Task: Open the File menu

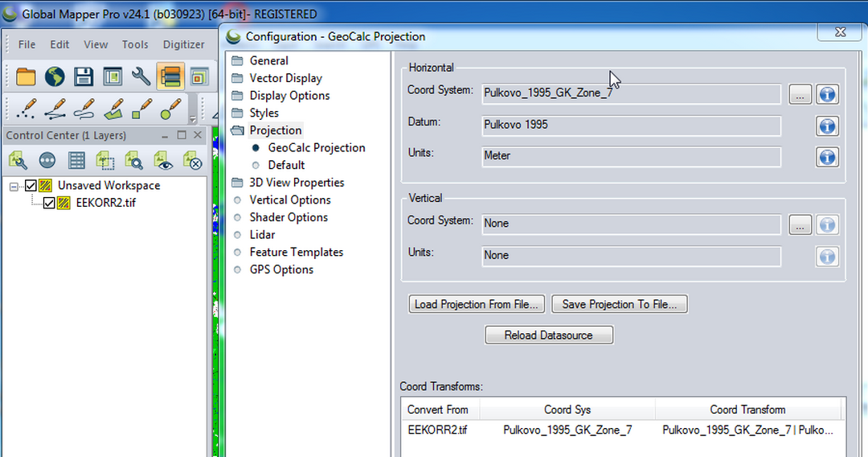Action: [x=27, y=44]
